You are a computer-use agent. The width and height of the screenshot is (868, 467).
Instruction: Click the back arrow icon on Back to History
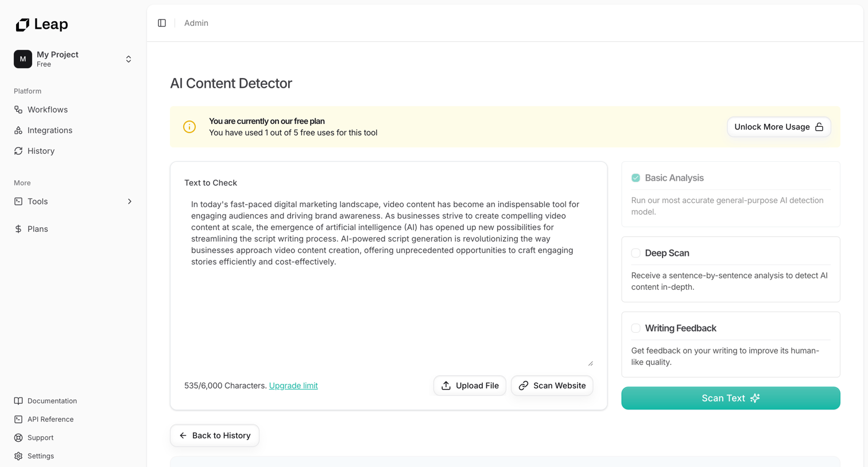tap(183, 435)
